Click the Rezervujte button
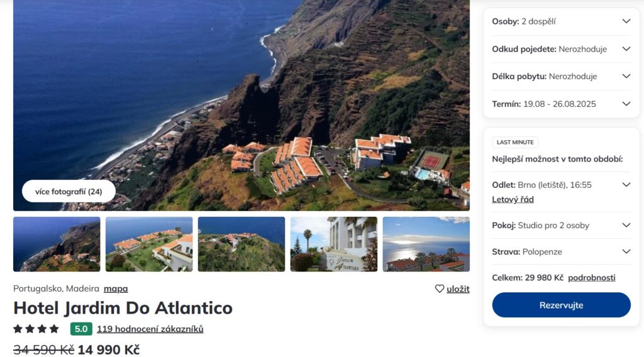The width and height of the screenshot is (644, 357). pos(561,305)
